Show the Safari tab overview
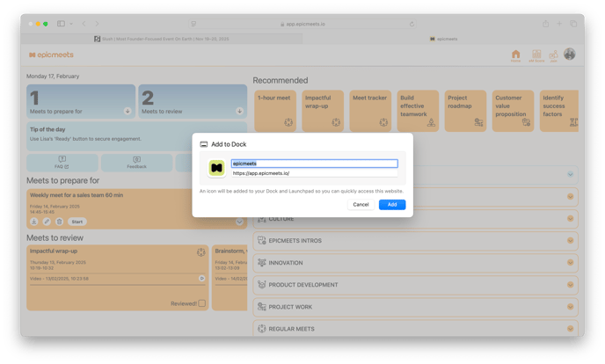 pyautogui.click(x=573, y=24)
